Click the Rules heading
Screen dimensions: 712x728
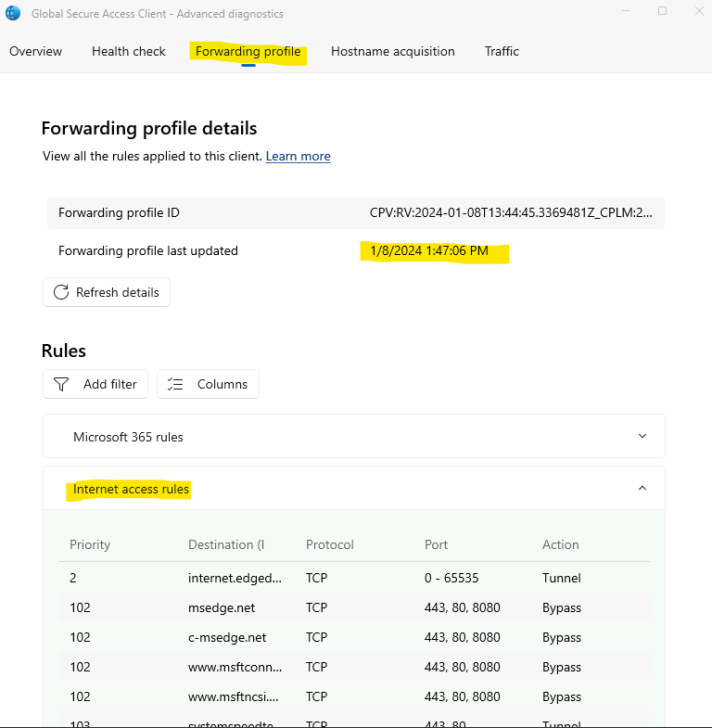point(64,351)
